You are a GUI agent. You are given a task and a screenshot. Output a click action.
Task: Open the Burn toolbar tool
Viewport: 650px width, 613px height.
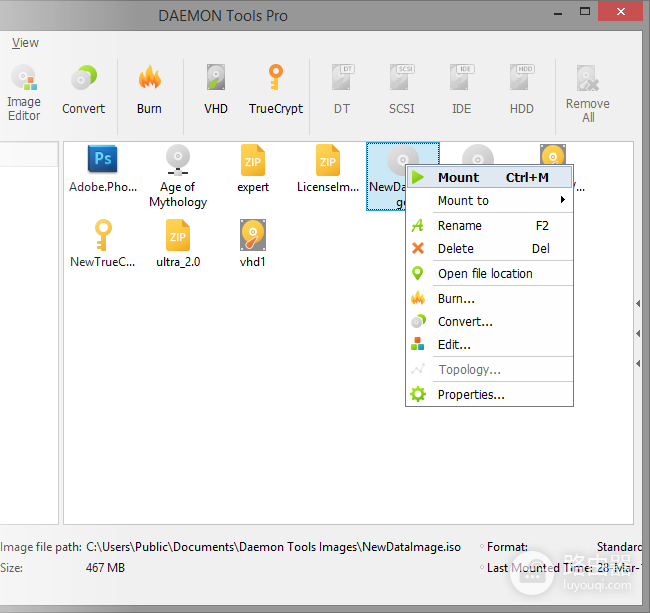coord(149,90)
